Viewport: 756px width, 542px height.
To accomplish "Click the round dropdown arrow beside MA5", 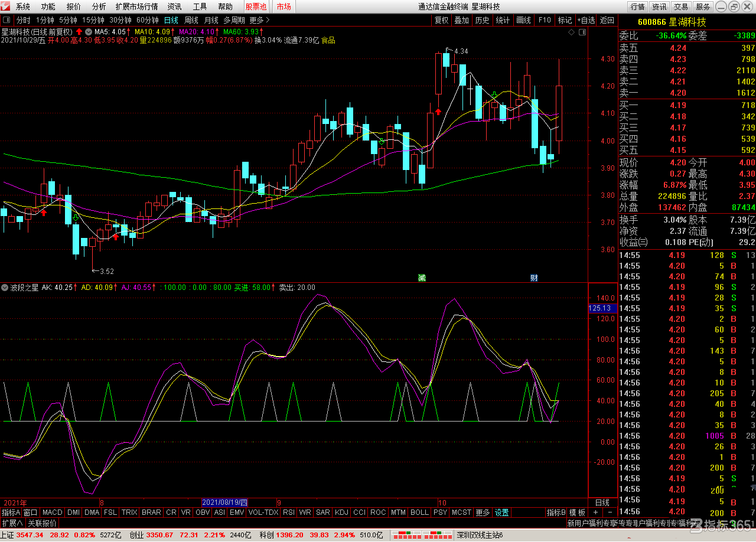I will [x=89, y=31].
